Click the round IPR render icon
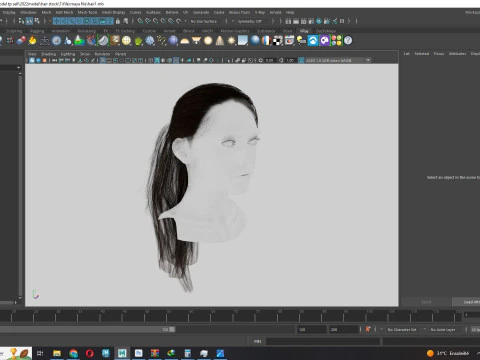Screen dimensions: 480x360 pos(319,21)
